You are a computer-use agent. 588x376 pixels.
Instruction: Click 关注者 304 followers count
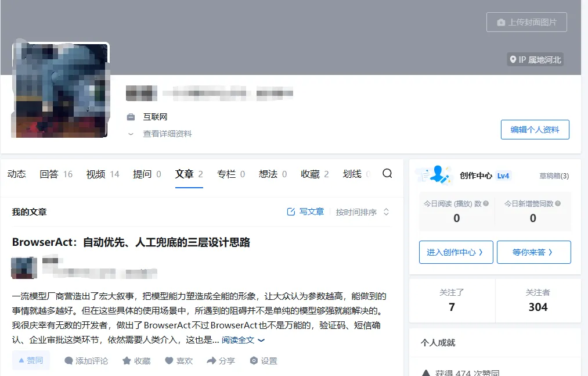538,300
